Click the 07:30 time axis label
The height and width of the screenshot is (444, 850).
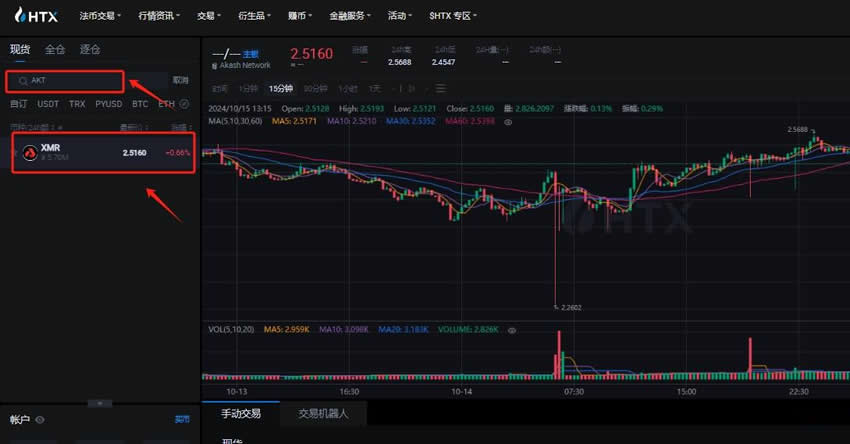574,391
